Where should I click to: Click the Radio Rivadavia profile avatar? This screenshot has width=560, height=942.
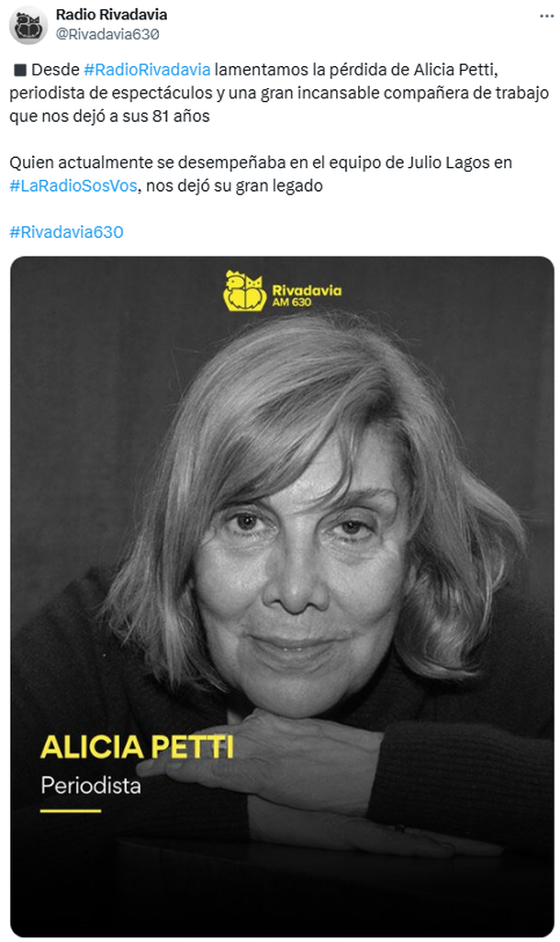coord(28,25)
